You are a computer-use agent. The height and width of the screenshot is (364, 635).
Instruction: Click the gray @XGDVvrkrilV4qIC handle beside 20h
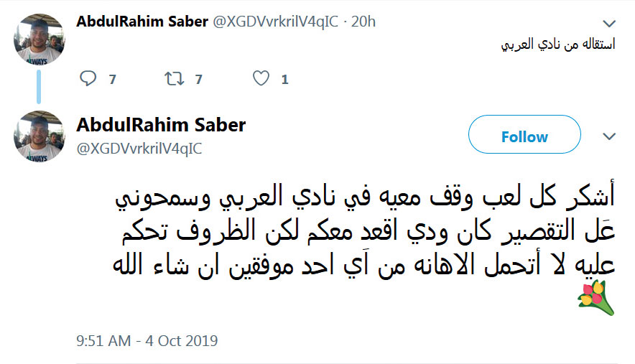point(274,22)
